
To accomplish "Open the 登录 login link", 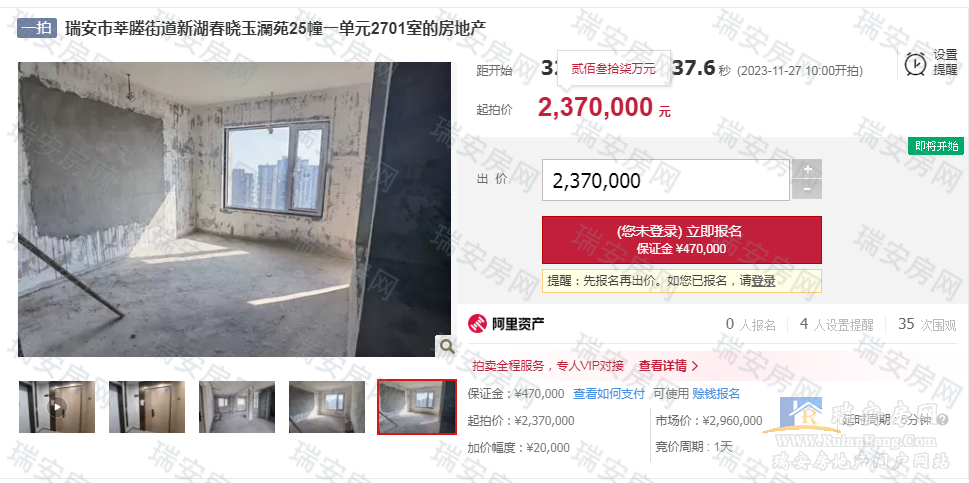I will tap(763, 281).
